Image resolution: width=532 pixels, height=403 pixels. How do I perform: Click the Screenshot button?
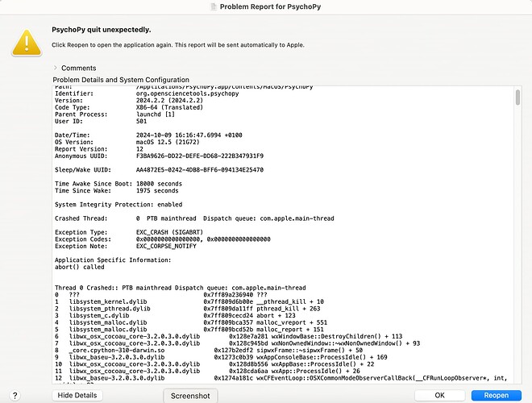click(x=190, y=396)
